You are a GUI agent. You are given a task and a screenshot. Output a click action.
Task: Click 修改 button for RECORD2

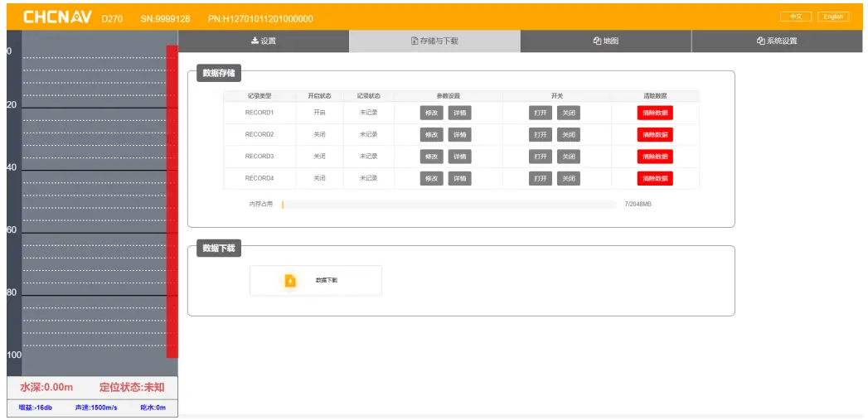pyautogui.click(x=432, y=134)
